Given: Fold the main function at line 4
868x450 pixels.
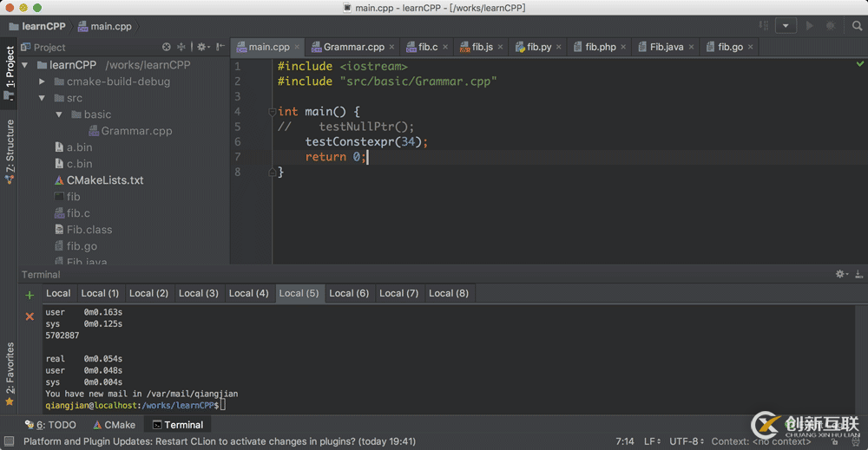Looking at the screenshot, I should [272, 112].
